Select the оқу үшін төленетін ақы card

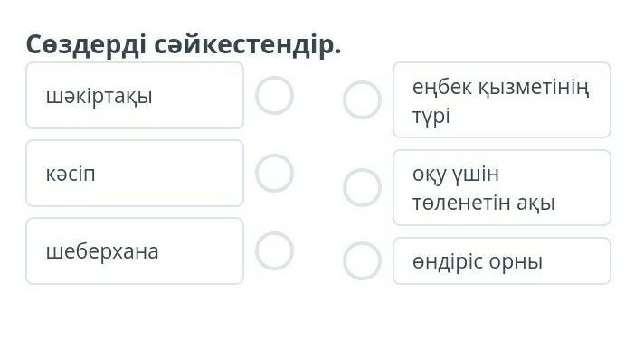tap(502, 188)
